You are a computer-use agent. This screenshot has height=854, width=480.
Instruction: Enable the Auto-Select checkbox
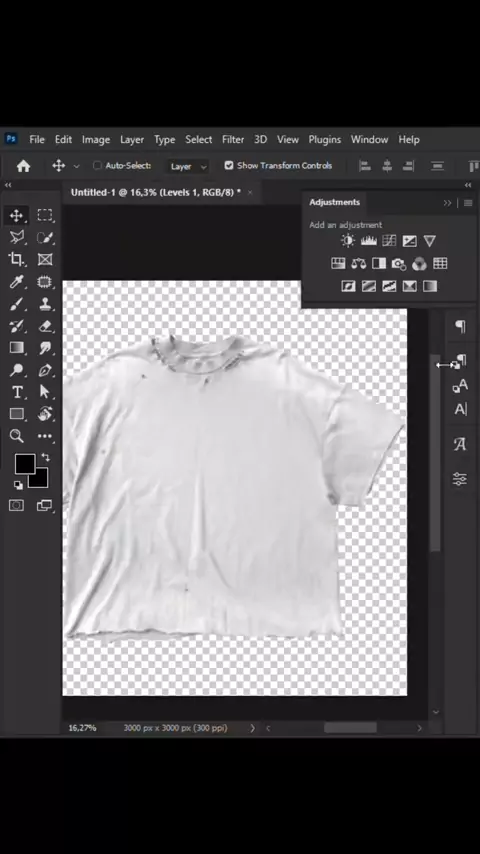(98, 166)
